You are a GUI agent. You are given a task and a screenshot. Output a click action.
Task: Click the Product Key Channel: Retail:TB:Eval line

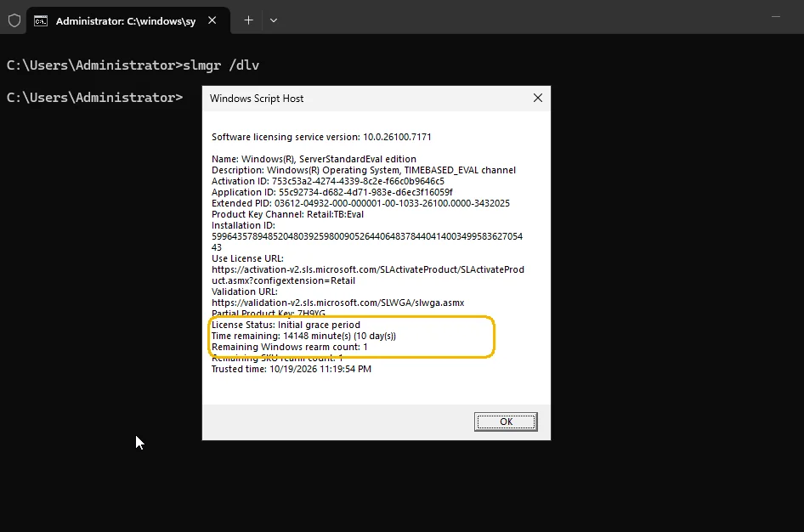(287, 214)
